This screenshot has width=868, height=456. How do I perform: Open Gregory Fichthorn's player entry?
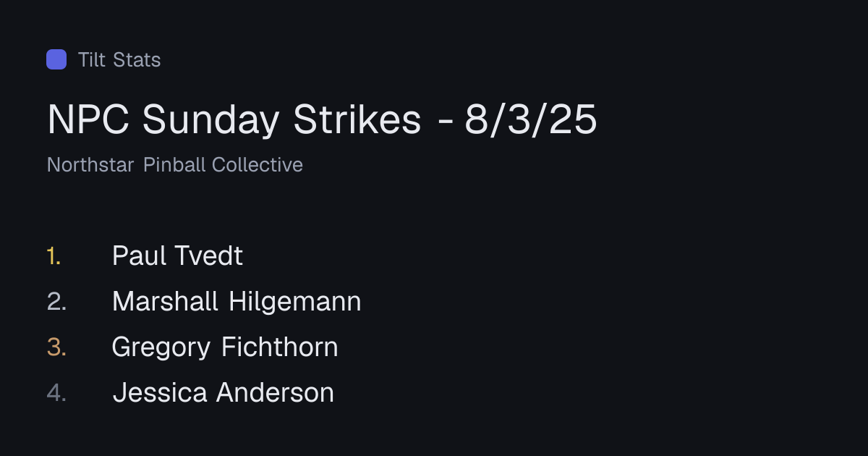pos(225,347)
